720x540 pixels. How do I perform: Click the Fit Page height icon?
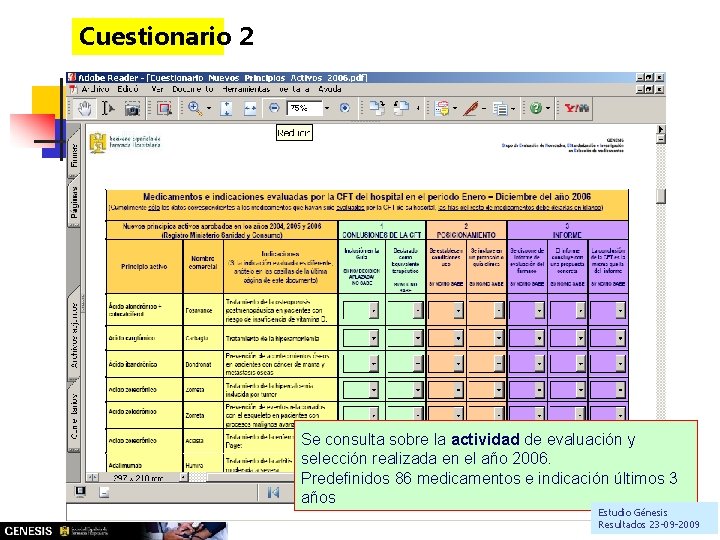(x=226, y=109)
